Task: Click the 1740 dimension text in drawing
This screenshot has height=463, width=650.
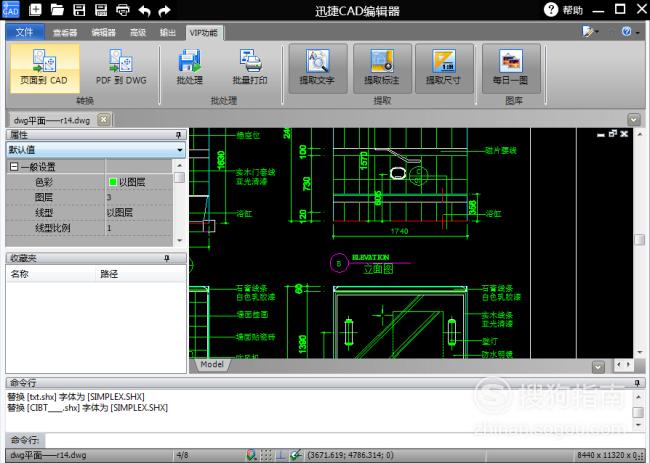Action: (x=399, y=231)
